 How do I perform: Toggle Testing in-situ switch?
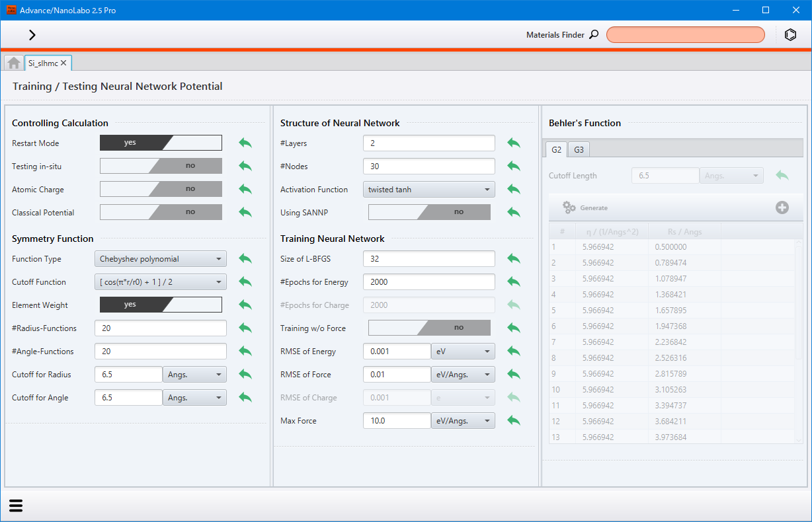[161, 166]
